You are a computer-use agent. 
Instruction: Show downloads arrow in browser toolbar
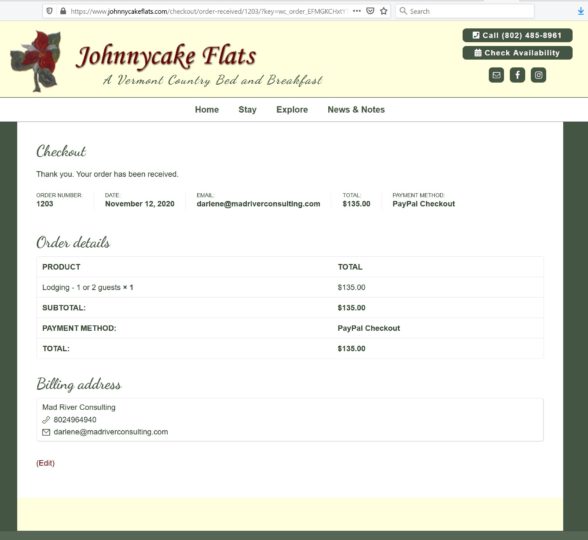581,11
